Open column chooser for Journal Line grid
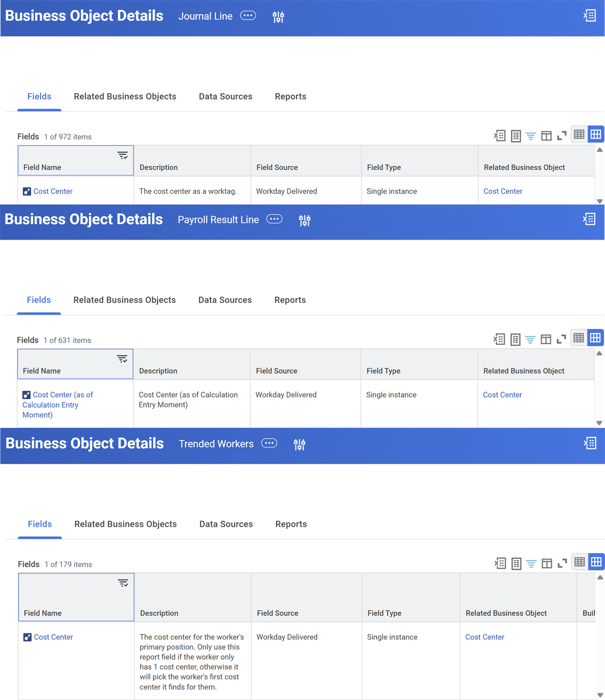 [547, 136]
